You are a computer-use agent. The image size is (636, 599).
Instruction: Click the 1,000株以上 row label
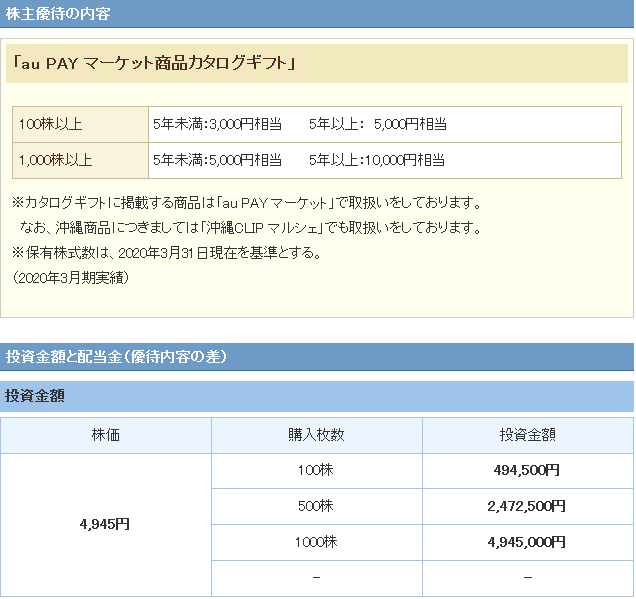56,160
